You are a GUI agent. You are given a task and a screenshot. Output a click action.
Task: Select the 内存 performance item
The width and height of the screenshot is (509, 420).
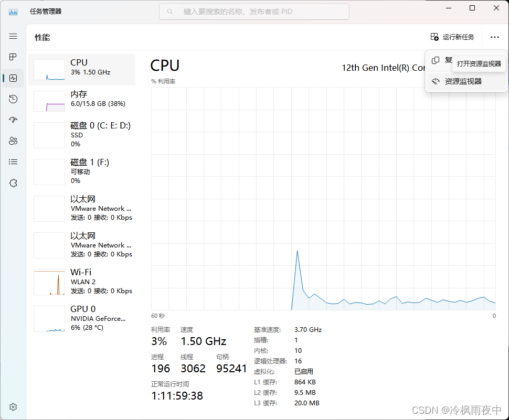pos(82,101)
